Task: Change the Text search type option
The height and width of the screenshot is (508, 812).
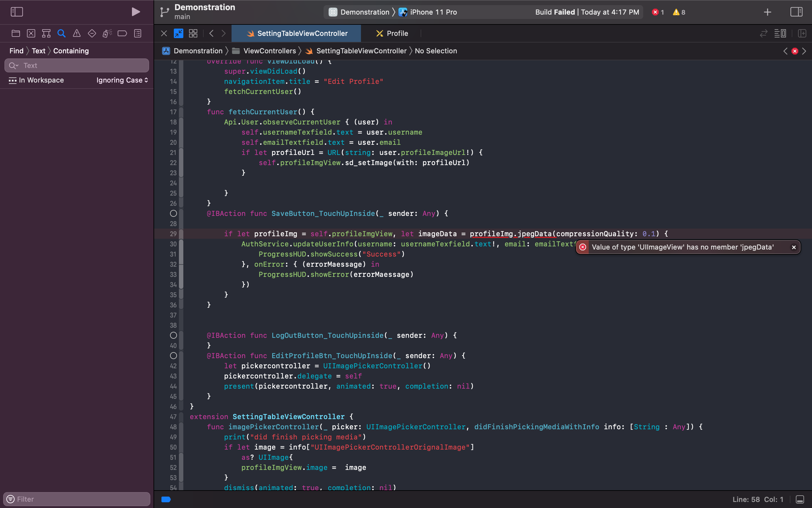Action: pos(39,51)
